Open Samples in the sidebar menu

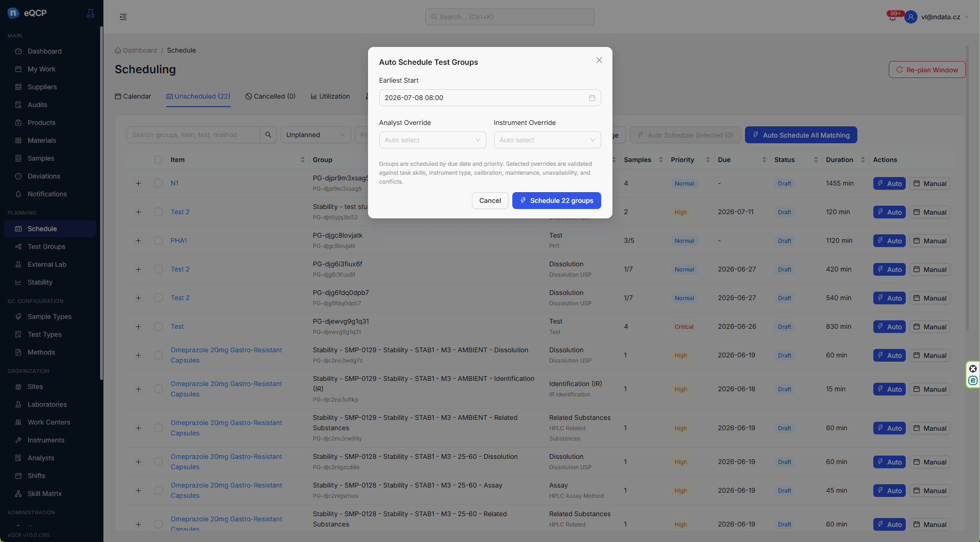pyautogui.click(x=41, y=158)
